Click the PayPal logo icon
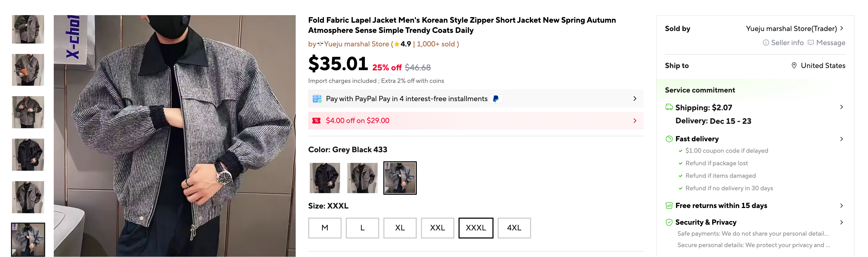This screenshot has width=868, height=257. [496, 99]
